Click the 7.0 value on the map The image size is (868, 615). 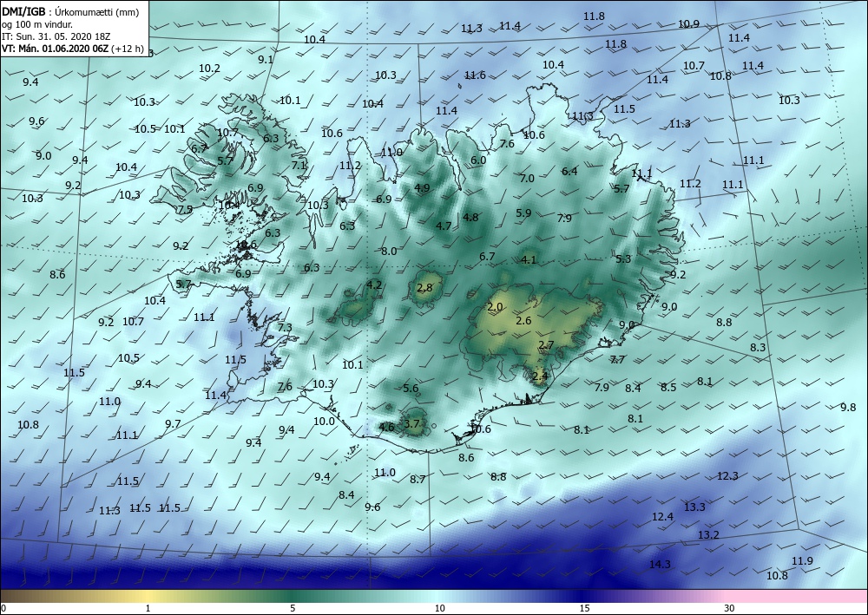[x=527, y=178]
